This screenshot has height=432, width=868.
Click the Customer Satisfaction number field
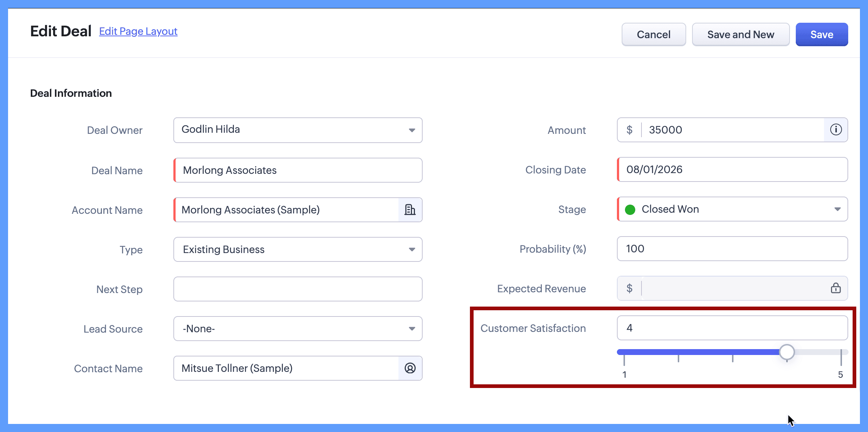point(732,328)
